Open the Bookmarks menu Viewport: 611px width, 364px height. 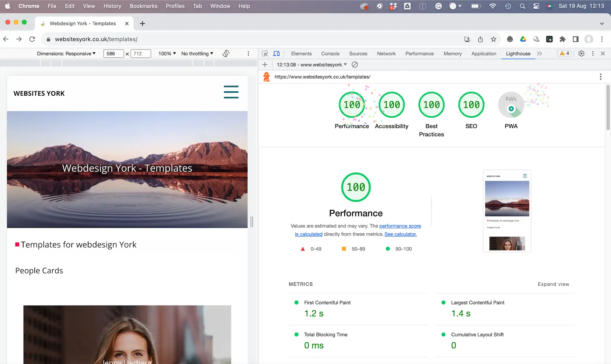pyautogui.click(x=144, y=6)
